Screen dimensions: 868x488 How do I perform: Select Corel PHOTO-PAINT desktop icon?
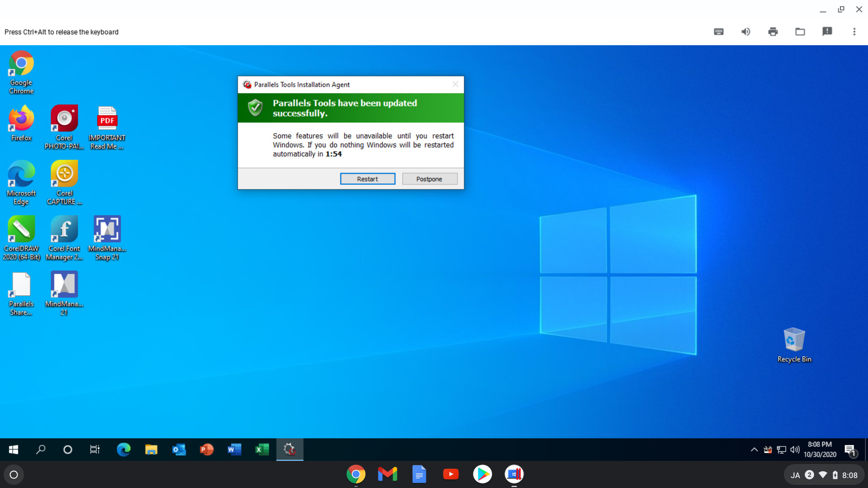[x=64, y=127]
